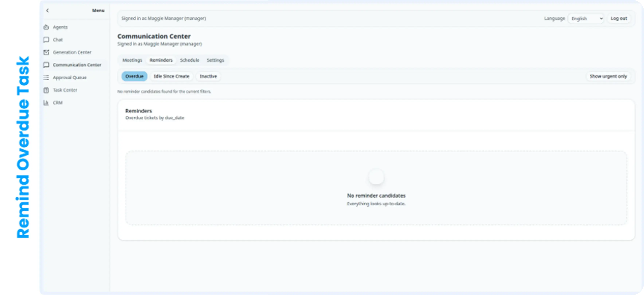Select the Reminders tab
Image resolution: width=644 pixels, height=295 pixels.
pos(161,60)
